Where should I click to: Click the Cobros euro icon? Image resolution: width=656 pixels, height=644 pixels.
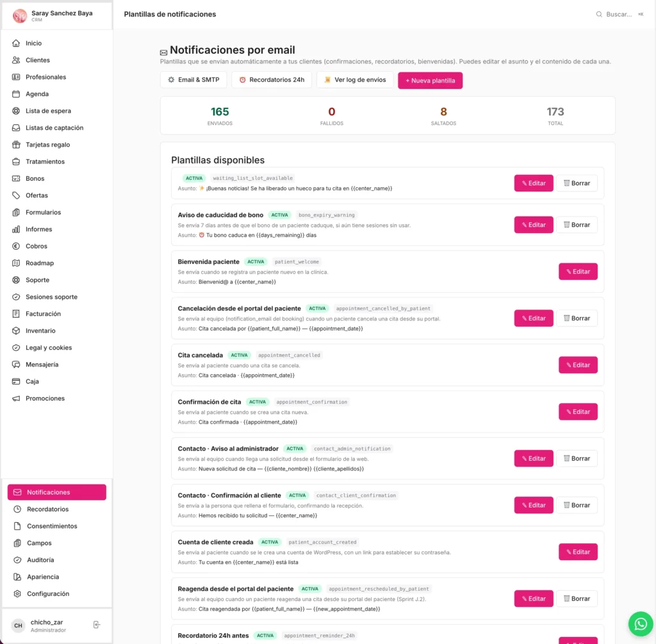pos(16,246)
